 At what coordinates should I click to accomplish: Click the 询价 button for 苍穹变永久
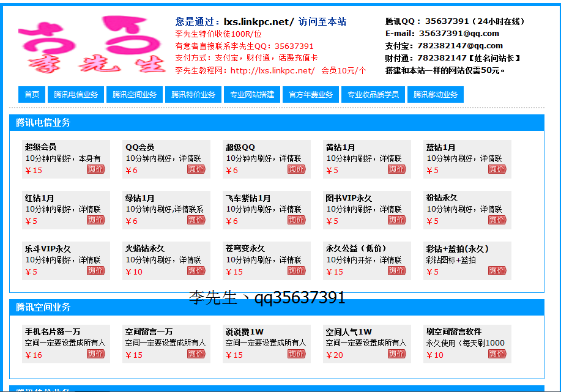click(297, 271)
